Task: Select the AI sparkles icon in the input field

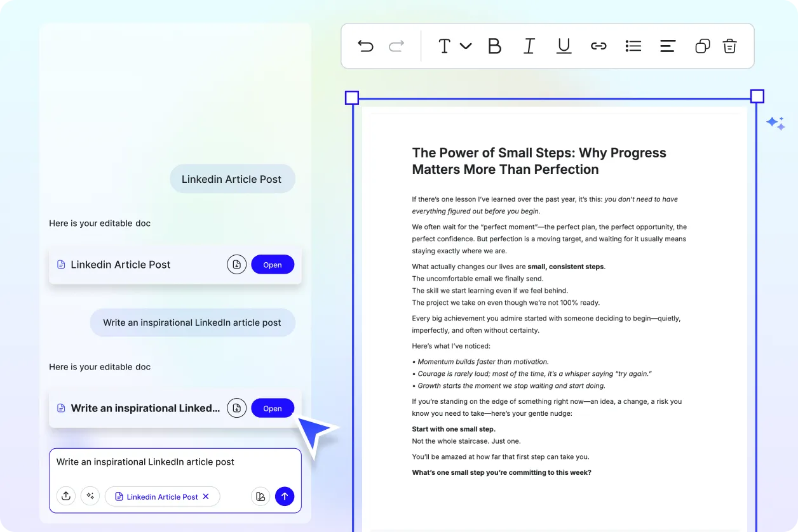Action: pos(90,496)
